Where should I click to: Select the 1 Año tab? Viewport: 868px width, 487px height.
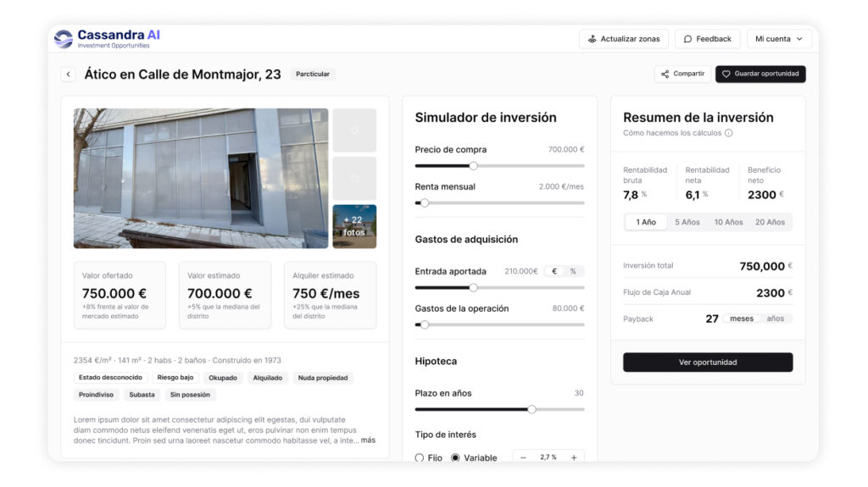[646, 222]
